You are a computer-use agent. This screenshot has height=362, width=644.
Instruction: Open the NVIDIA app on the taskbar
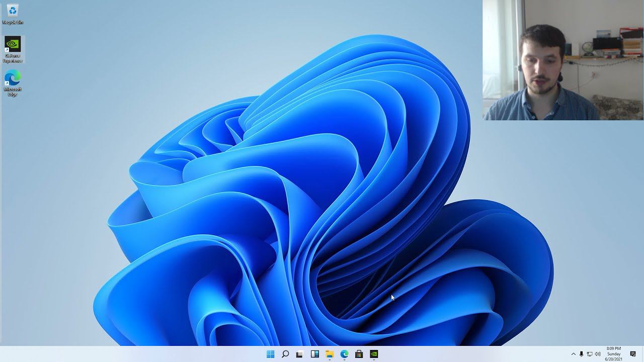374,354
